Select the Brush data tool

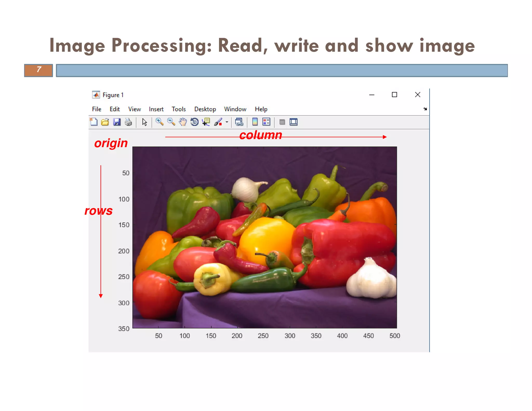(x=218, y=122)
